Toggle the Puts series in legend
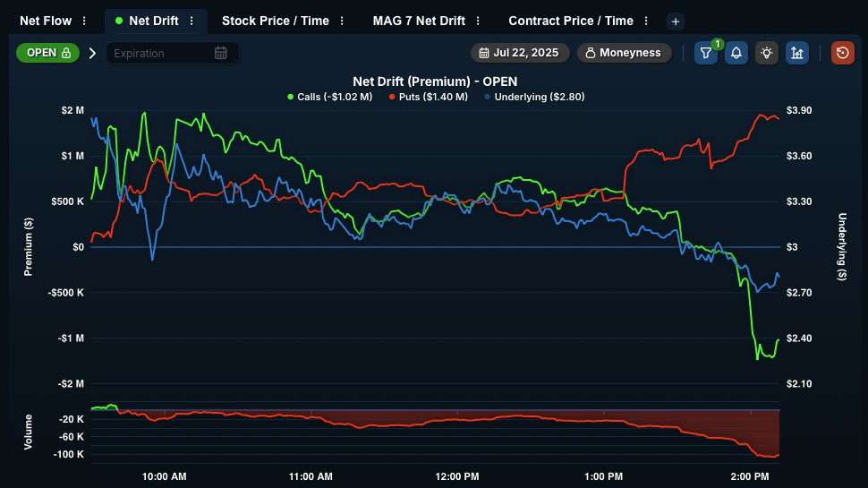Image resolution: width=868 pixels, height=488 pixels. pyautogui.click(x=429, y=97)
